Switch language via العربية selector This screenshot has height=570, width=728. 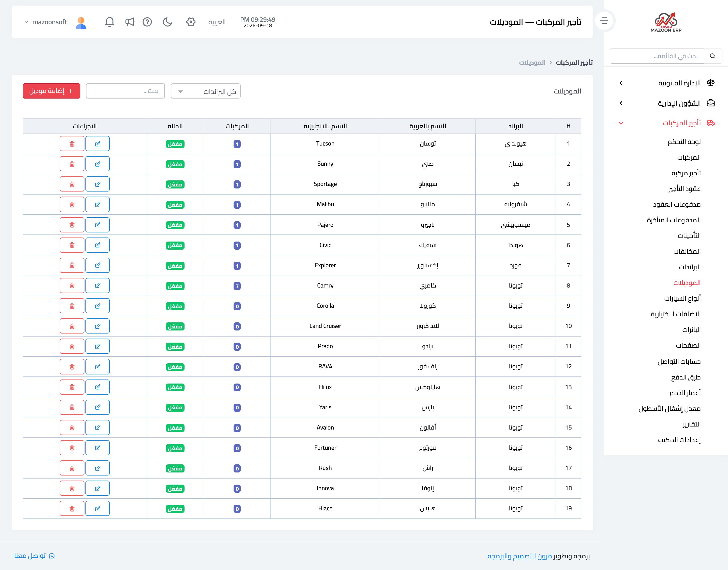[217, 22]
